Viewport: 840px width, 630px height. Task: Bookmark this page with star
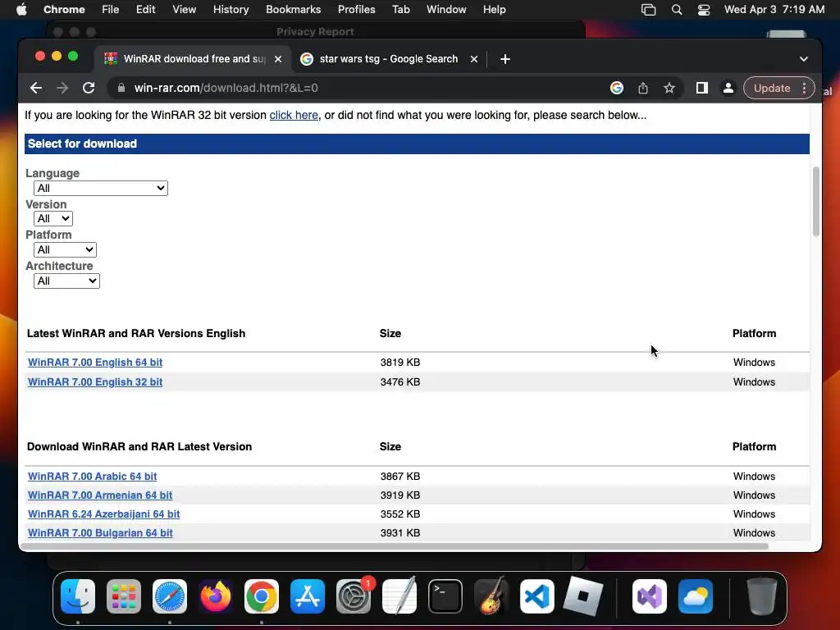tap(669, 88)
